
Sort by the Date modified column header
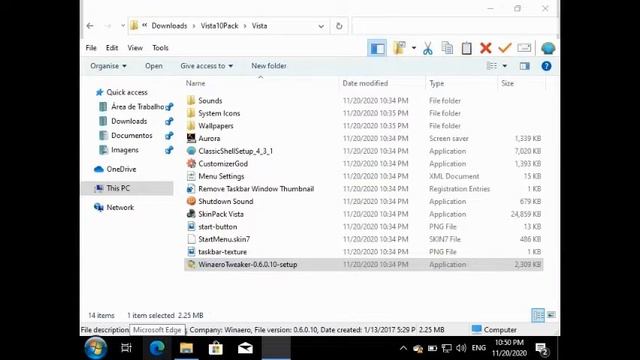[x=365, y=83]
